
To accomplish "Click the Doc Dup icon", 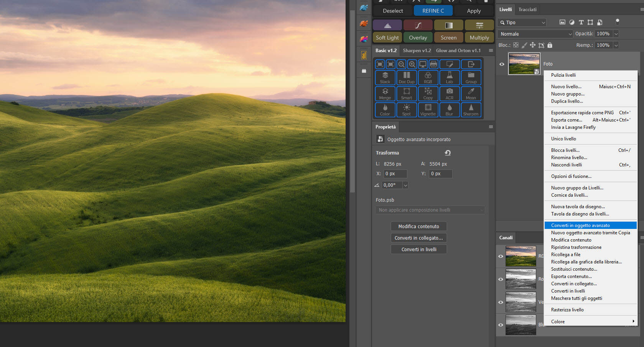I will click(x=406, y=77).
